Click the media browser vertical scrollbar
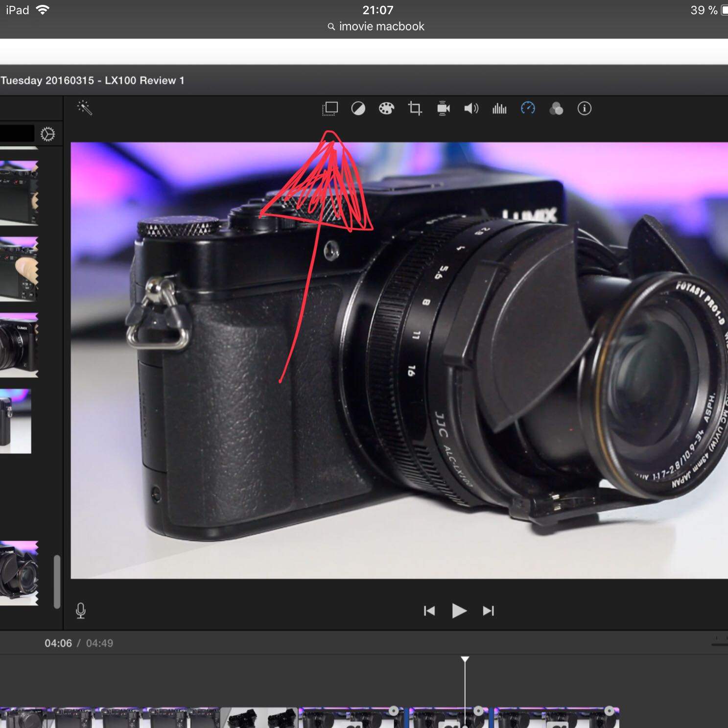The height and width of the screenshot is (728, 728). coord(57,582)
